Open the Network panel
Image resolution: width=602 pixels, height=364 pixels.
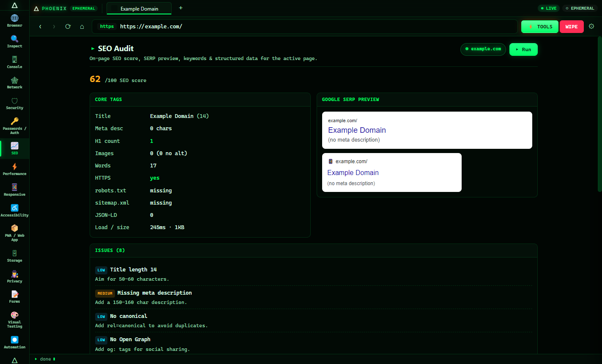14,82
